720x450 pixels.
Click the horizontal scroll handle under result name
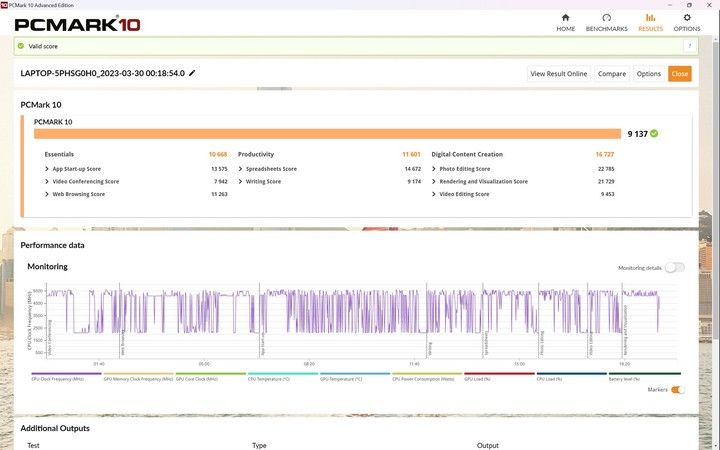pyautogui.click(x=274, y=88)
